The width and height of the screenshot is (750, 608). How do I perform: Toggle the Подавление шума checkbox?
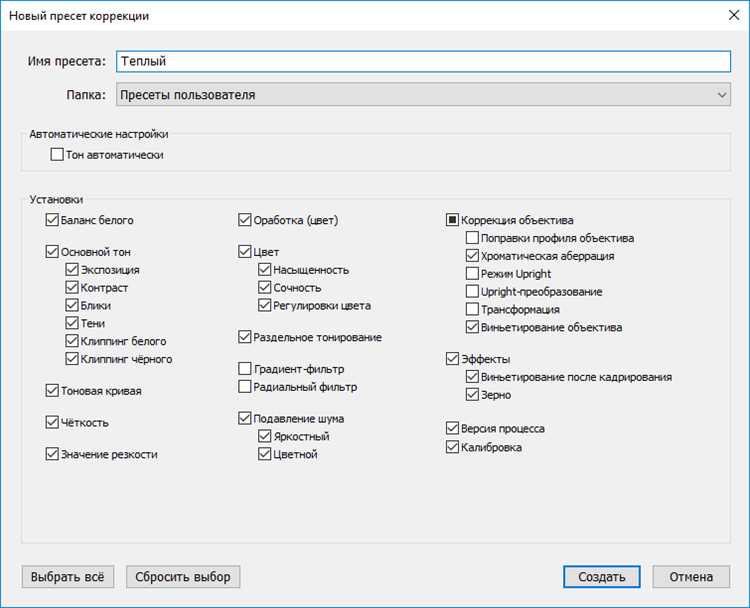pyautogui.click(x=244, y=419)
